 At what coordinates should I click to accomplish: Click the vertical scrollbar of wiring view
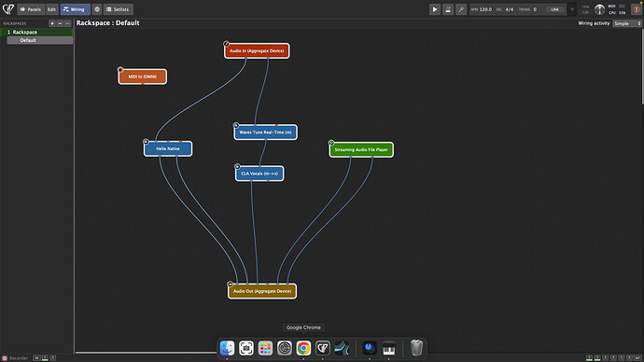642,65
